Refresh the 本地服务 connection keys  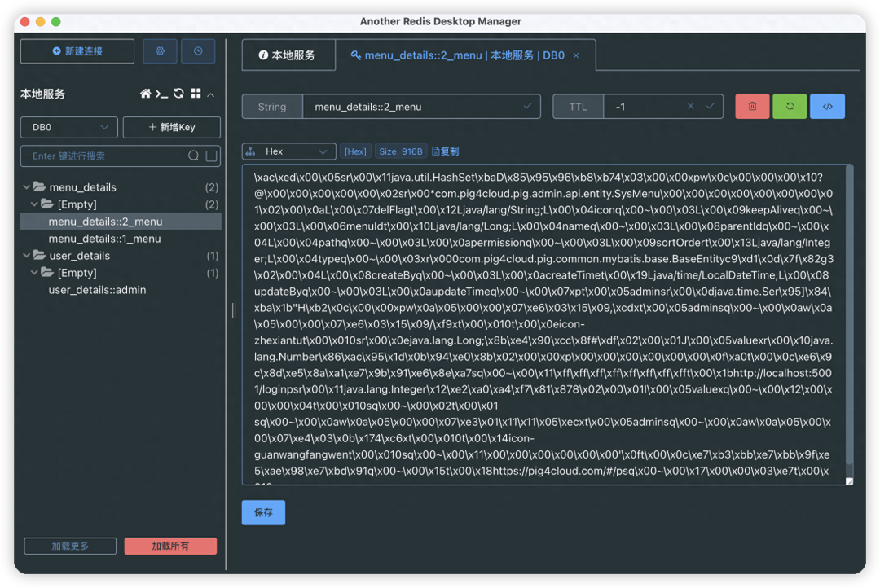click(x=178, y=94)
